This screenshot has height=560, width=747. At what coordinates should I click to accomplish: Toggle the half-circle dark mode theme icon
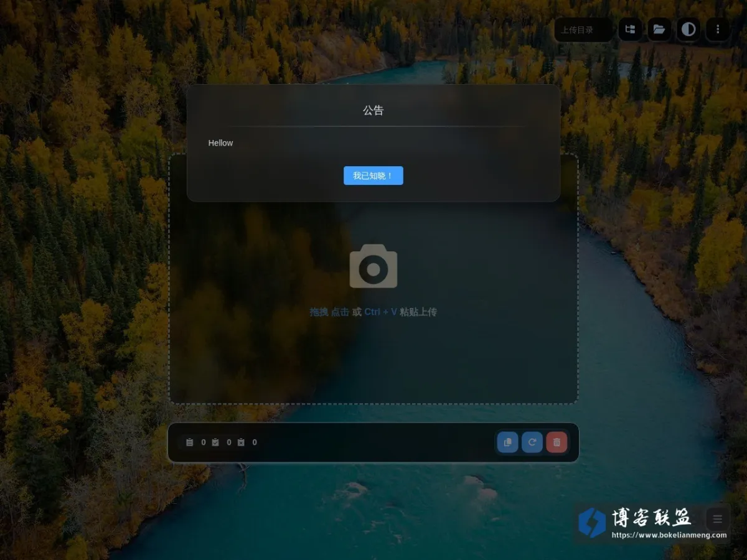(x=688, y=29)
